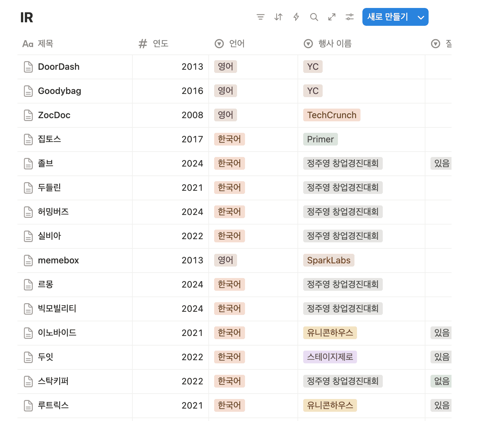The height and width of the screenshot is (421, 504).
Task: Open the 이노바이드 page title
Action: tap(57, 333)
